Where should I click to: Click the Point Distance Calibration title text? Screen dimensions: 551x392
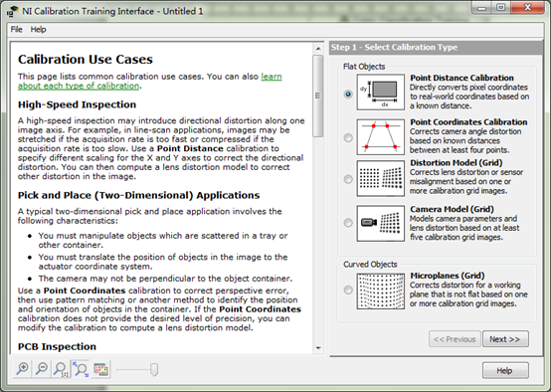(461, 78)
